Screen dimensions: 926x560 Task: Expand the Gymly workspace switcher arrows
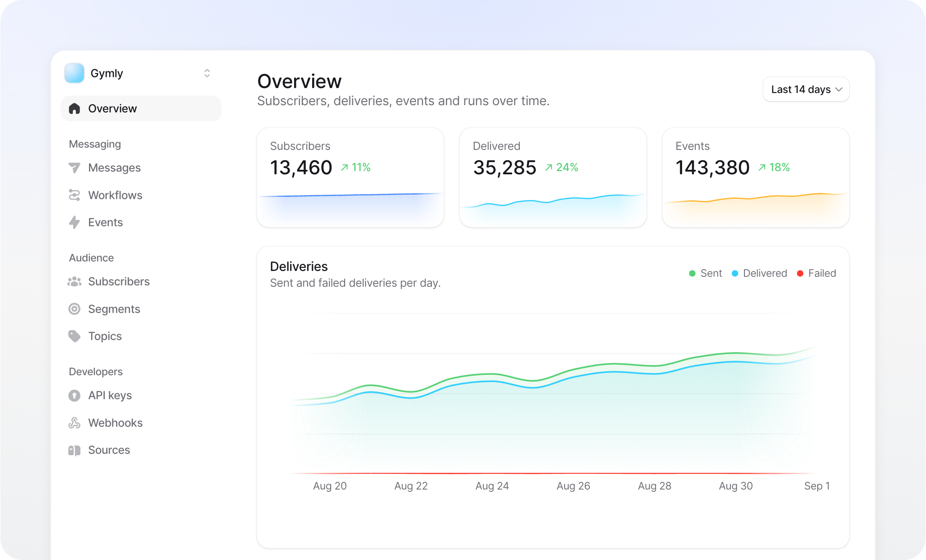point(207,73)
